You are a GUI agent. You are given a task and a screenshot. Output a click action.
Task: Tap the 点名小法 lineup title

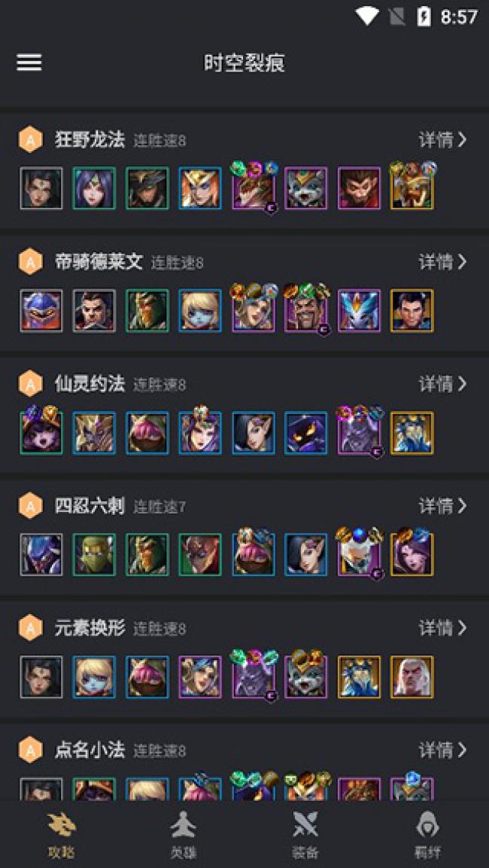point(90,750)
